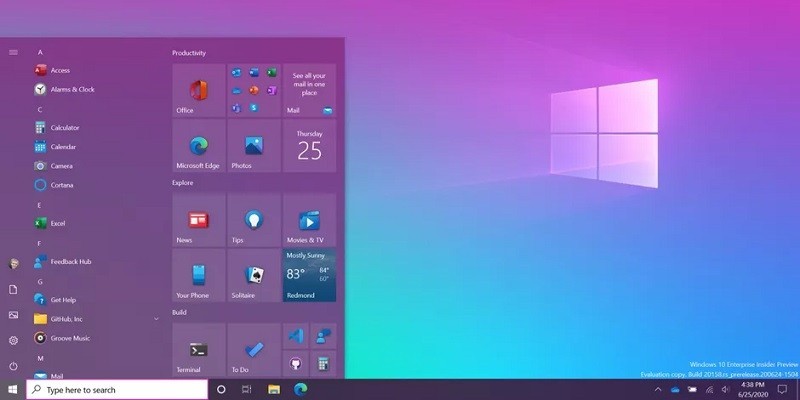This screenshot has height=400, width=800.
Task: Click the Power button in Start sidebar
Action: (13, 366)
